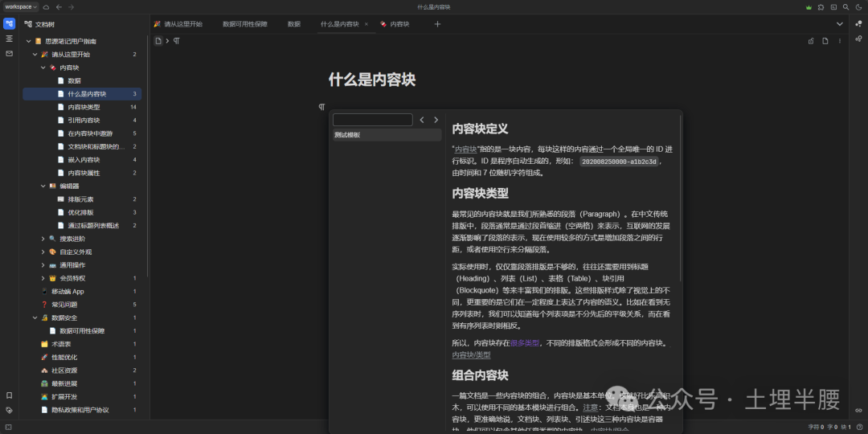868x434 pixels.
Task: Follow the 内容块/类型 link
Action: [471, 355]
